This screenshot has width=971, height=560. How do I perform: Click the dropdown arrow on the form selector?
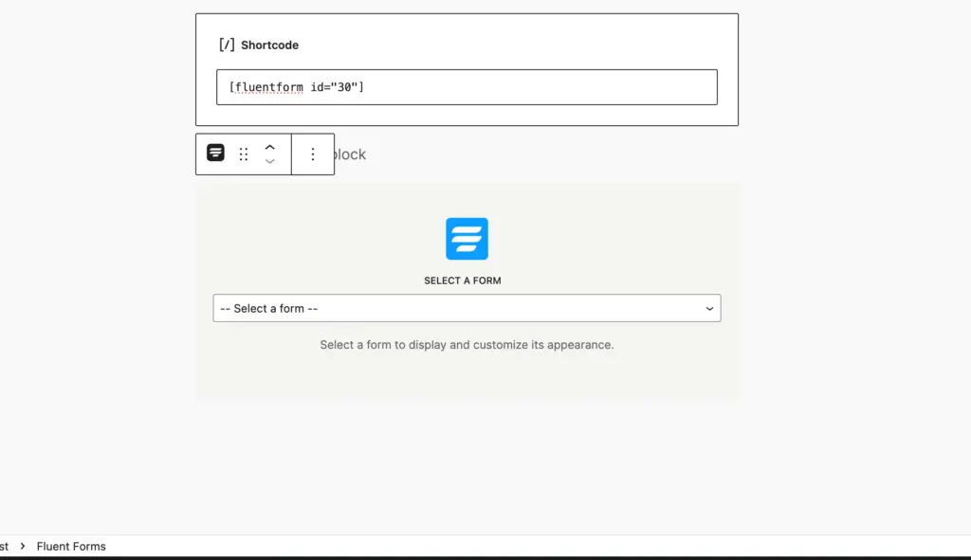click(x=709, y=308)
